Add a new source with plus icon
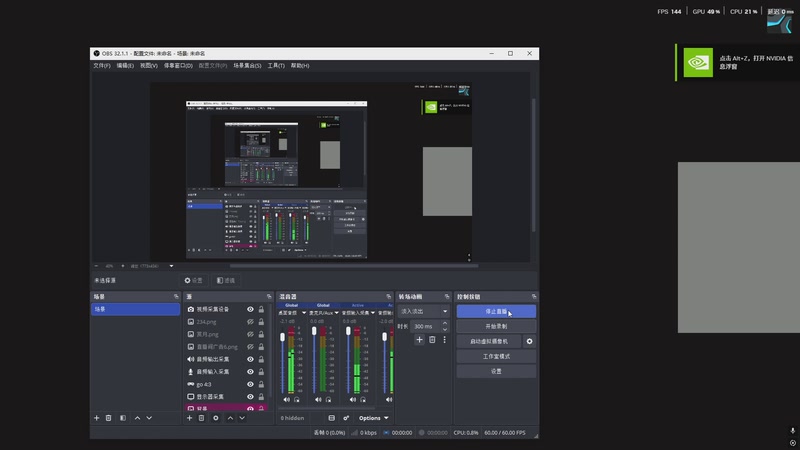 [x=190, y=418]
